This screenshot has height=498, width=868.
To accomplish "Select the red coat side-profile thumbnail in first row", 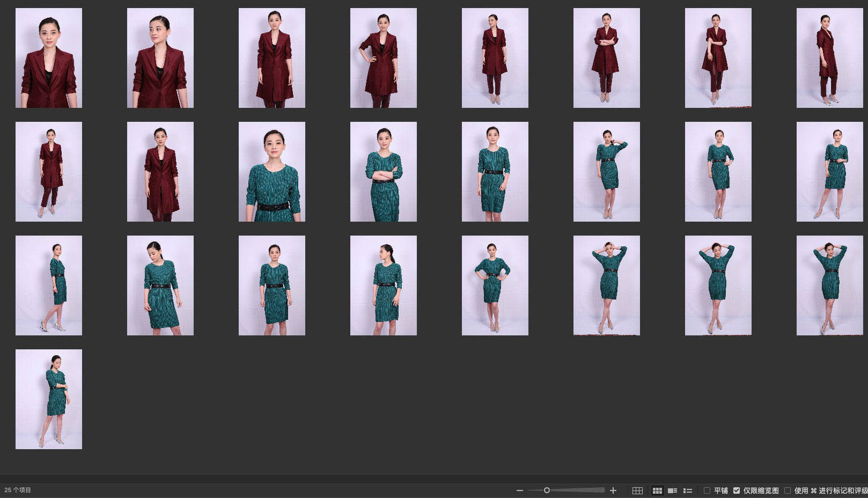I will tap(830, 58).
